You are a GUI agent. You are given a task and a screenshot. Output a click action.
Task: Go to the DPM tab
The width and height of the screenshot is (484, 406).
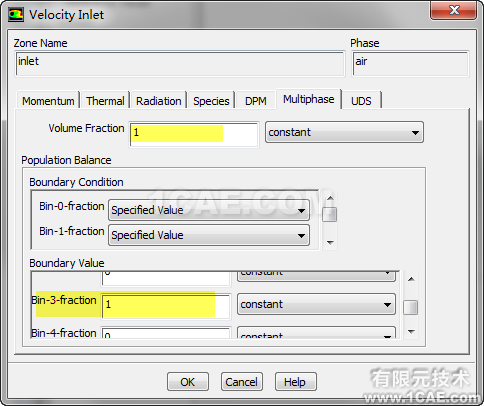(256, 101)
